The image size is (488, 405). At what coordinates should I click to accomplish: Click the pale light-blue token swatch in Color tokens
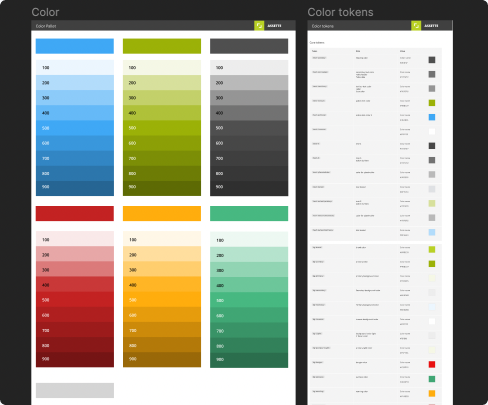(x=432, y=232)
